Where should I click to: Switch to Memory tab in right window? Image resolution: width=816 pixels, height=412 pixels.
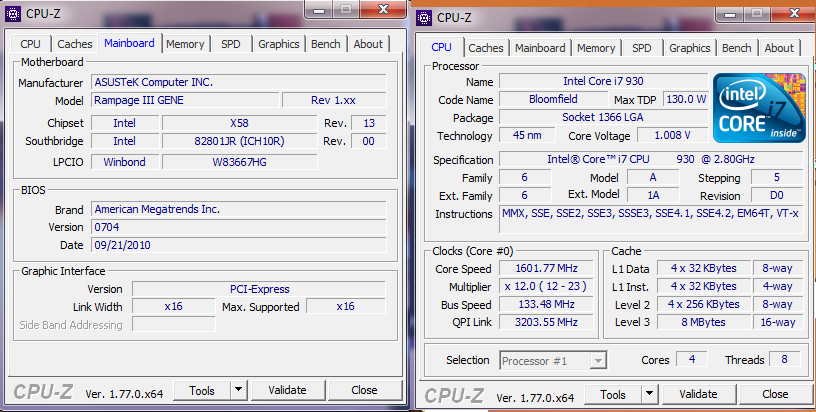[596, 48]
